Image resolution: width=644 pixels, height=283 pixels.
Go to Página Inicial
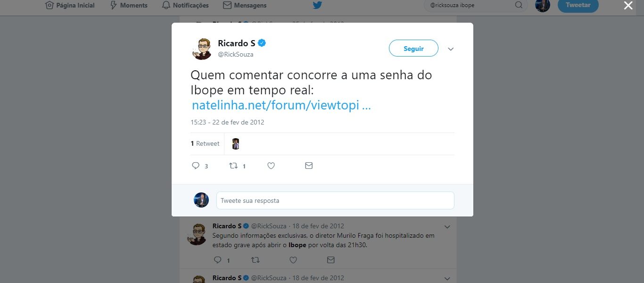coord(70,5)
